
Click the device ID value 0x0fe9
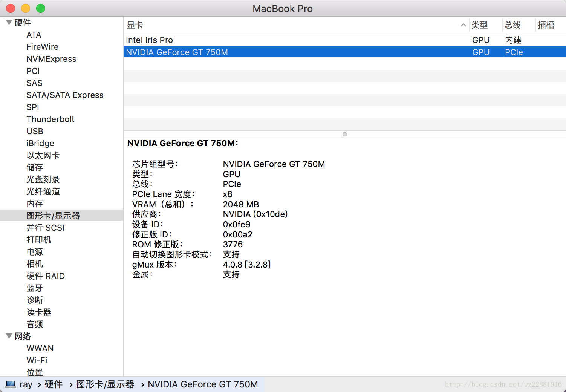point(237,224)
